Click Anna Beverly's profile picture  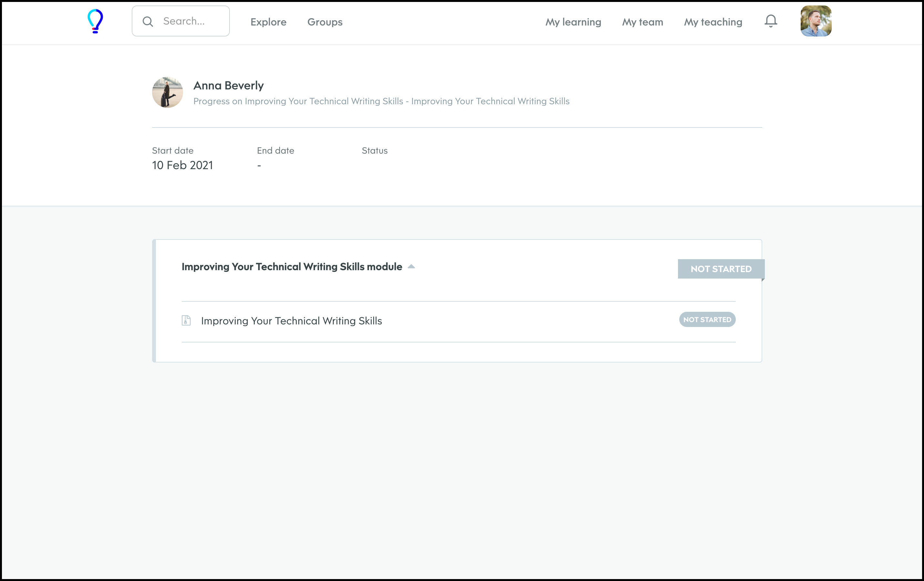click(x=167, y=93)
